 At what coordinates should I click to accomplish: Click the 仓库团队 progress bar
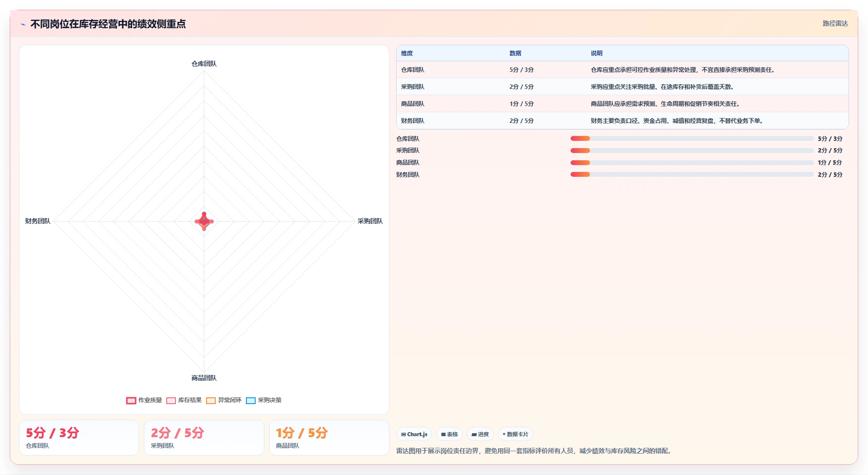tap(692, 139)
